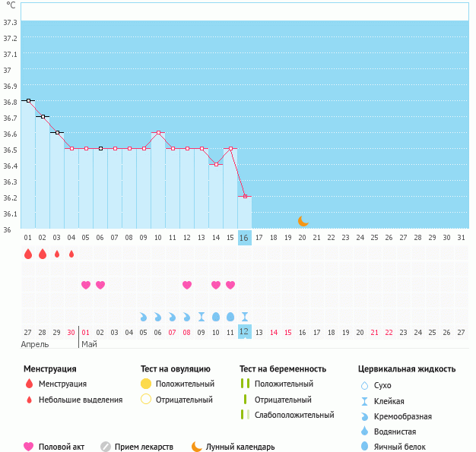
Task: Click the creamy fluid icon on day 09
Action: (x=144, y=316)
